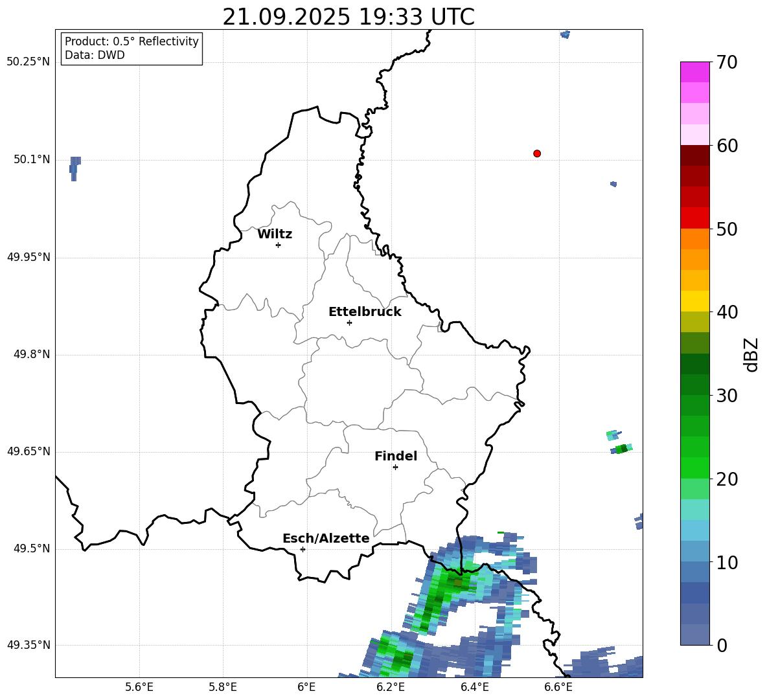The height and width of the screenshot is (700, 767).
Task: Click the colorbar 30 tick label
Action: pos(727,396)
